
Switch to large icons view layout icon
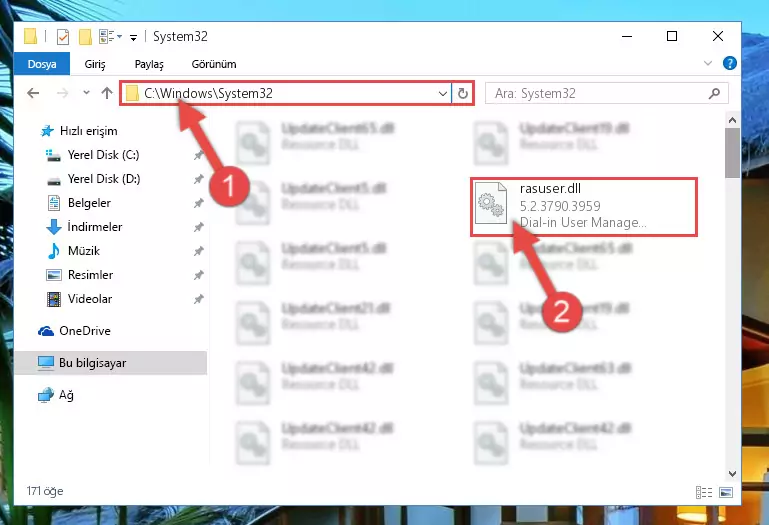726,492
